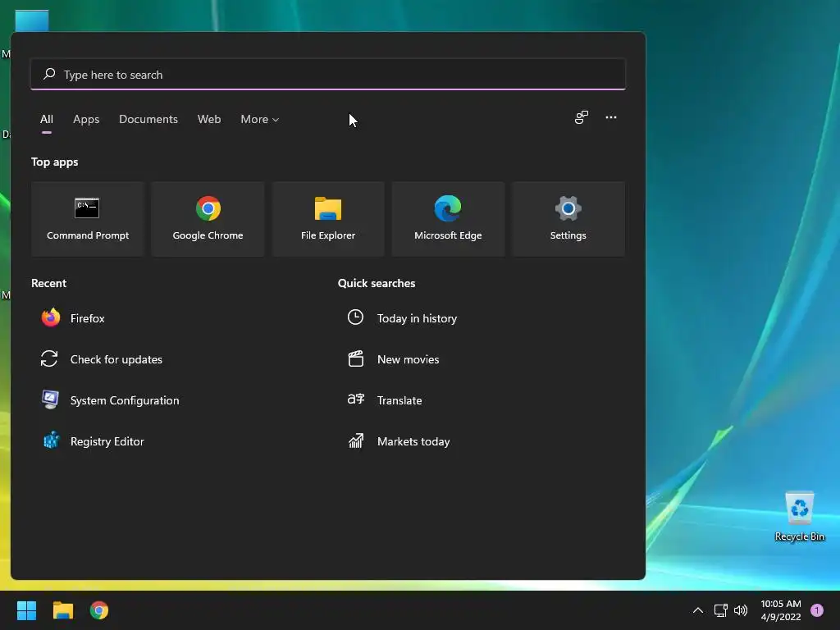Show hidden tray icons chevron
This screenshot has height=630, width=840.
click(x=697, y=610)
